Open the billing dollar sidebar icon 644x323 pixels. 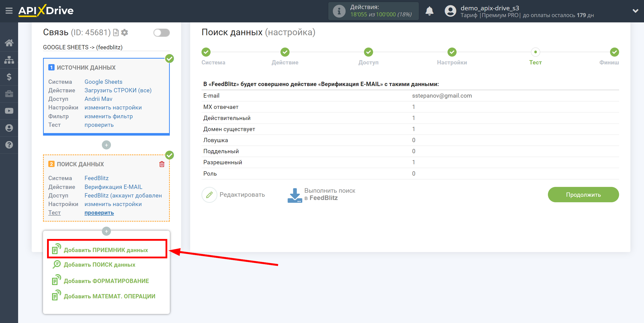9,77
